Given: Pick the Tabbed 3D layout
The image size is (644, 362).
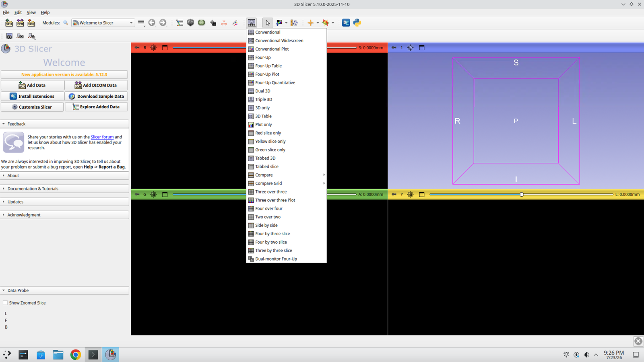Looking at the screenshot, I should click(x=286, y=158).
